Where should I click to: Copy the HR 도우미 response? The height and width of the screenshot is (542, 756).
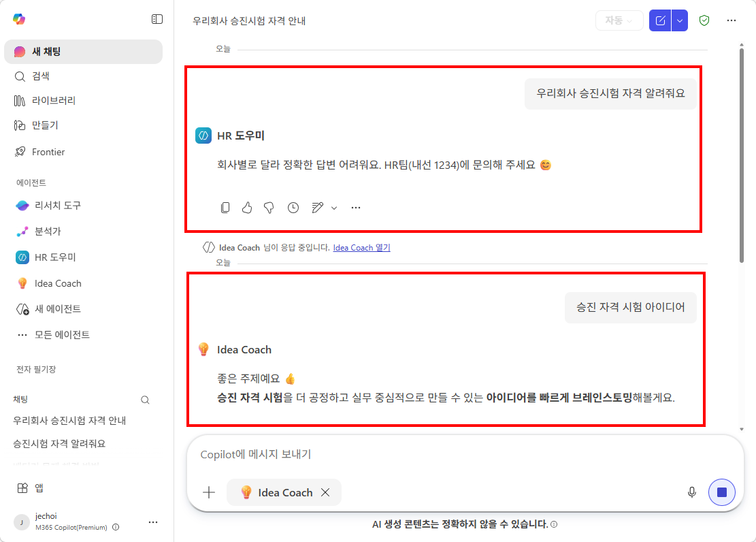(x=225, y=208)
